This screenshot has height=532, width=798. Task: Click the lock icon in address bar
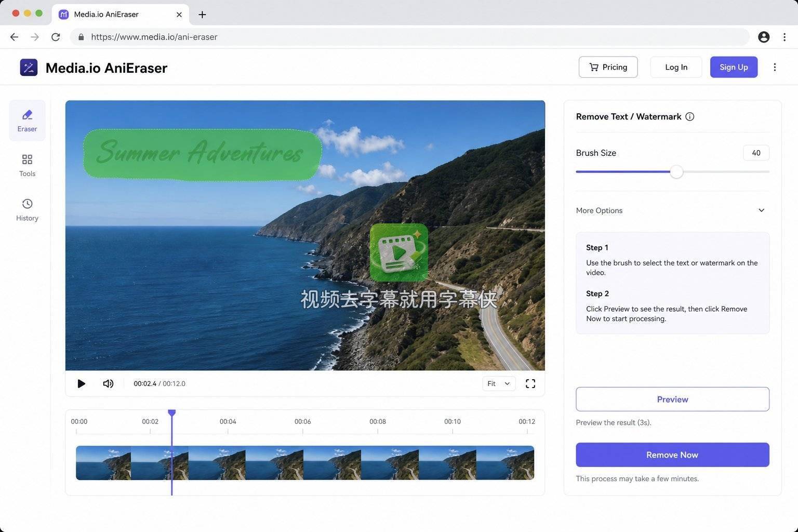[81, 37]
